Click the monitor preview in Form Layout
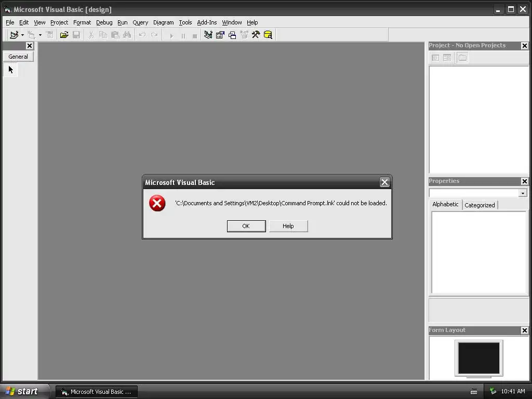 click(478, 358)
